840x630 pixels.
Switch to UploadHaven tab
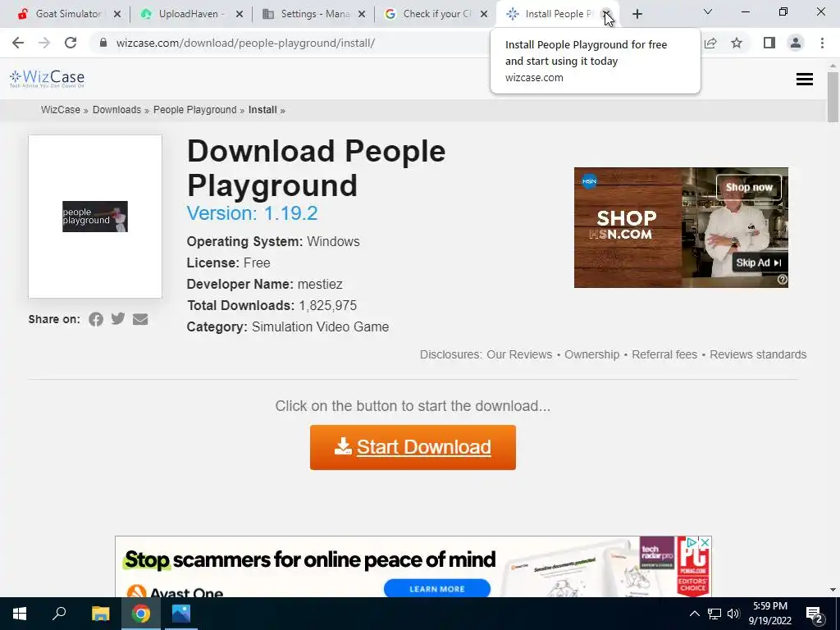coord(190,14)
